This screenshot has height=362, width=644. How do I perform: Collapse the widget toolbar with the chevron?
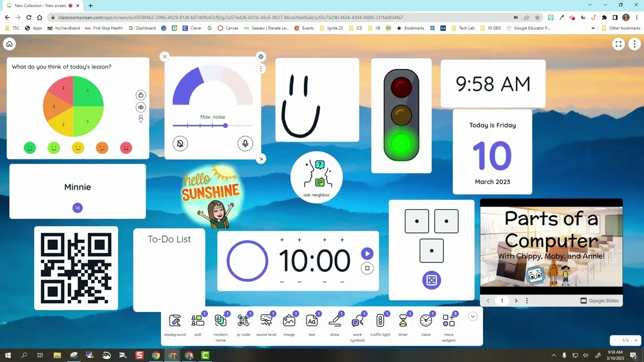[x=472, y=317]
